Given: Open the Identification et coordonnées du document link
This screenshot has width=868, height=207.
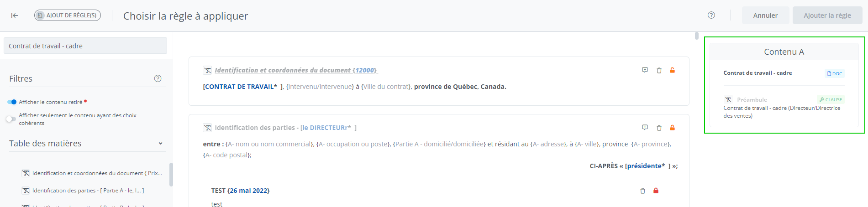Looking at the screenshot, I should (x=296, y=70).
